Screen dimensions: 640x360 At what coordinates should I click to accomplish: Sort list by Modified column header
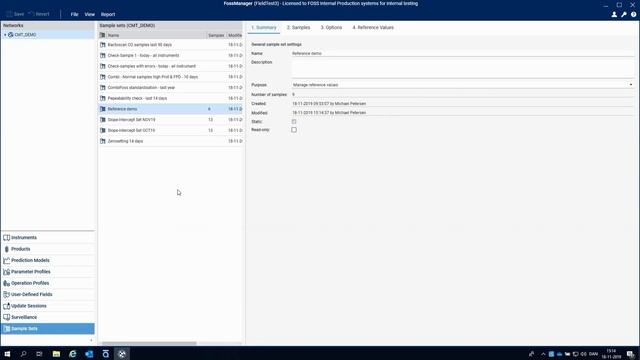[x=235, y=36]
